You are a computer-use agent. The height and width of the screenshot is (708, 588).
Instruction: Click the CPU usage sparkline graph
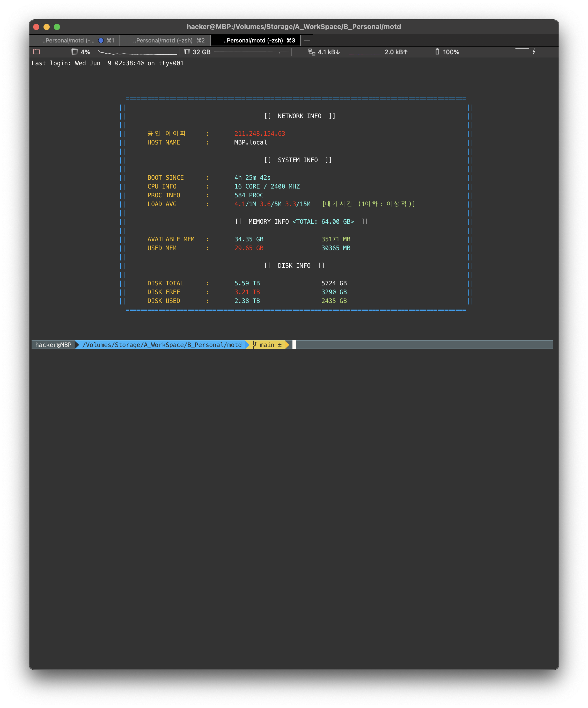click(137, 52)
